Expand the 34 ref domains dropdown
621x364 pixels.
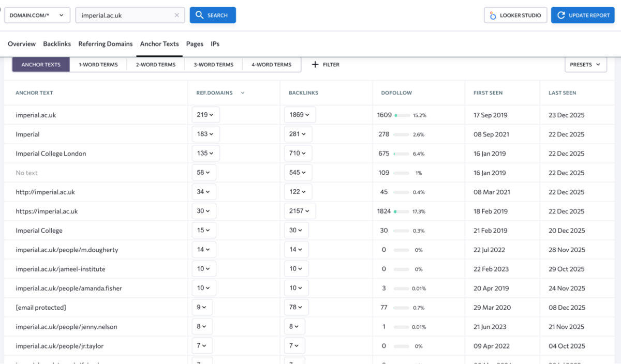(x=204, y=192)
